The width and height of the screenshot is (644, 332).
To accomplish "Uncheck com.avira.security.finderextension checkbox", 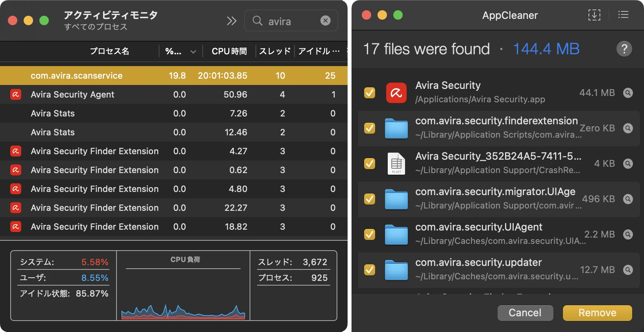I will coord(370,128).
